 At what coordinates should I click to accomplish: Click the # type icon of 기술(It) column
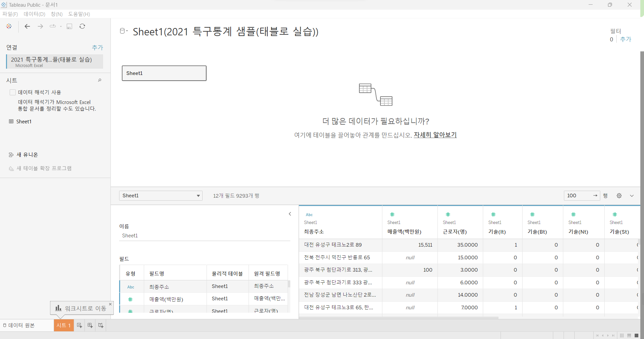pos(494,214)
